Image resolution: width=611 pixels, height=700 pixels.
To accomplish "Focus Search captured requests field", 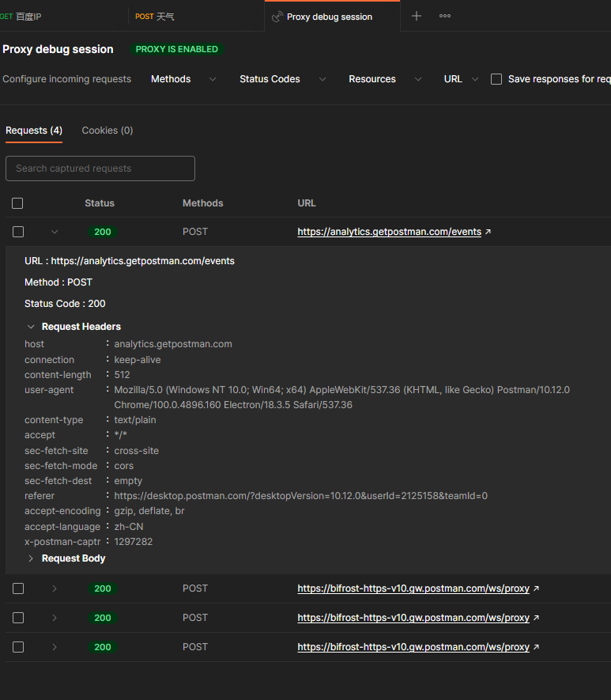I will click(100, 168).
